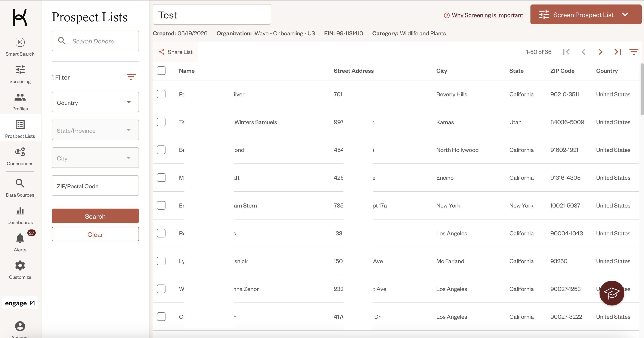Select the Beverly Hills row checkbox
The width and height of the screenshot is (644, 338).
(x=161, y=94)
